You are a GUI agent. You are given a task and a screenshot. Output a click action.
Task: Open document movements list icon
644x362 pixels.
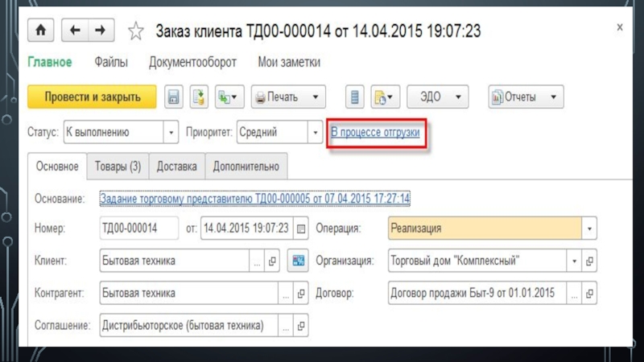354,97
